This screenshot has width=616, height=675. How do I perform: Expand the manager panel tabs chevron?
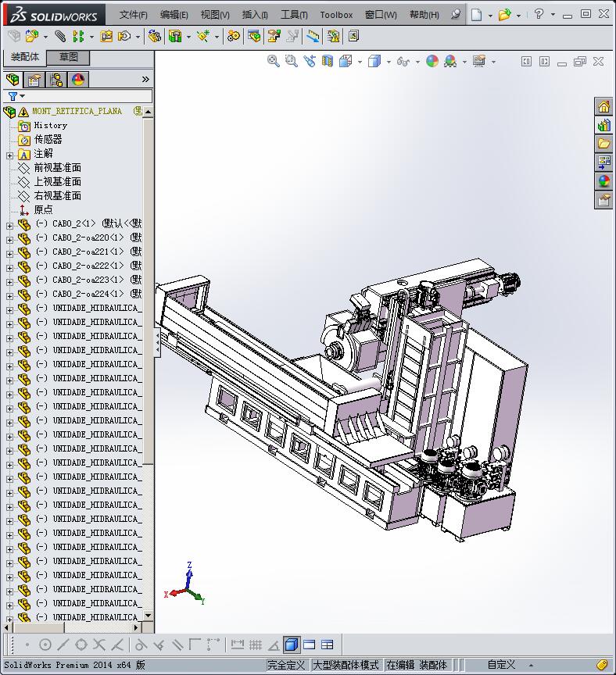145,79
